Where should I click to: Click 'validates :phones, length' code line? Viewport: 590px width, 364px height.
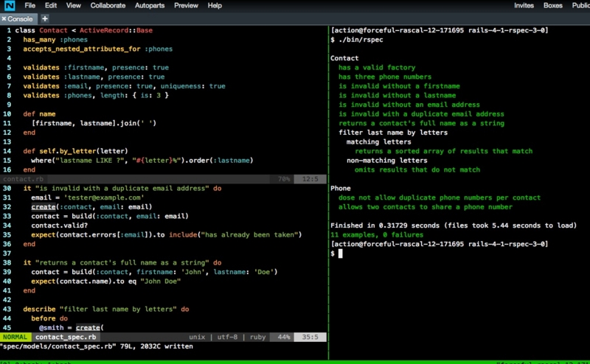[x=96, y=96]
